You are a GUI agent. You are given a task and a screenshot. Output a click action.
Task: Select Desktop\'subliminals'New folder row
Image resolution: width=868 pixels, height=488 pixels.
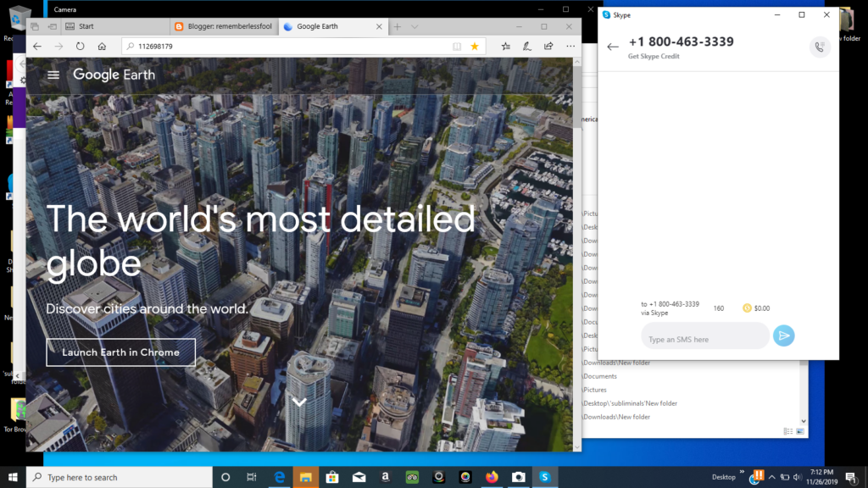point(630,403)
